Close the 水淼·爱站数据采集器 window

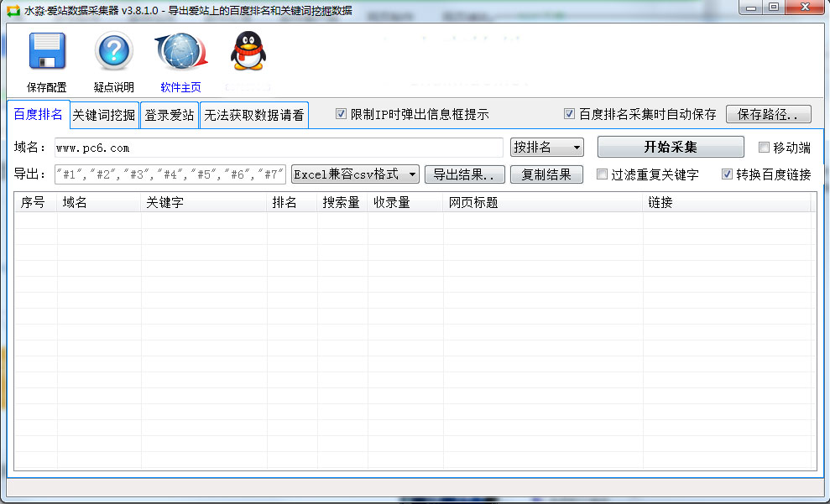pyautogui.click(x=805, y=8)
